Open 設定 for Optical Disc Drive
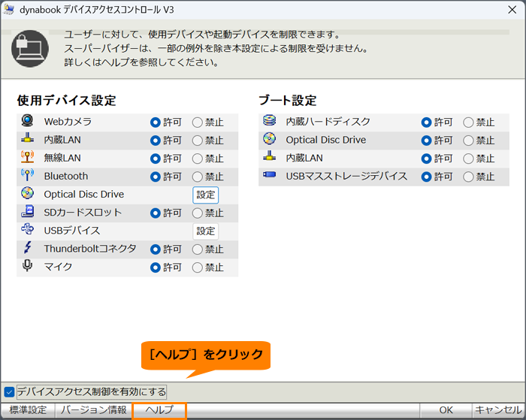Screen dimensions: 526x420 205,195
